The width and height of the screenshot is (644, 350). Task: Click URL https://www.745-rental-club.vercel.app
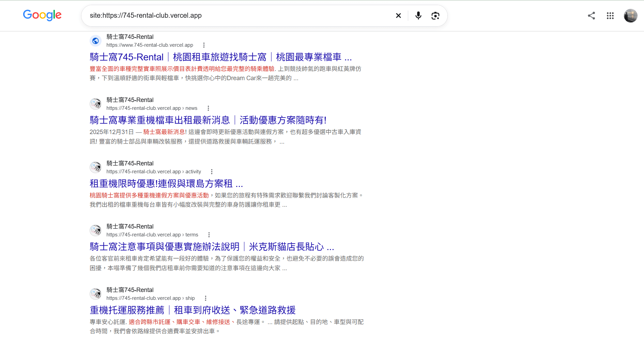(x=150, y=45)
